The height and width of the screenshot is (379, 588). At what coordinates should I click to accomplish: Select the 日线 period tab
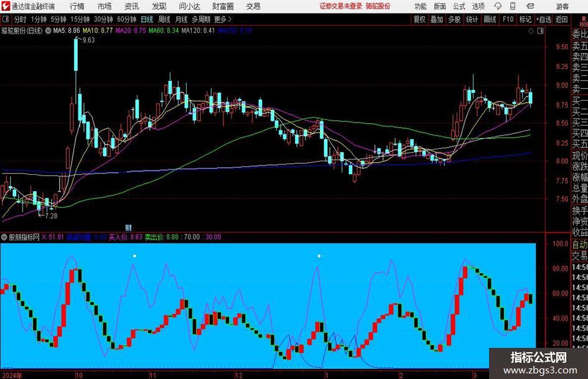coord(147,19)
